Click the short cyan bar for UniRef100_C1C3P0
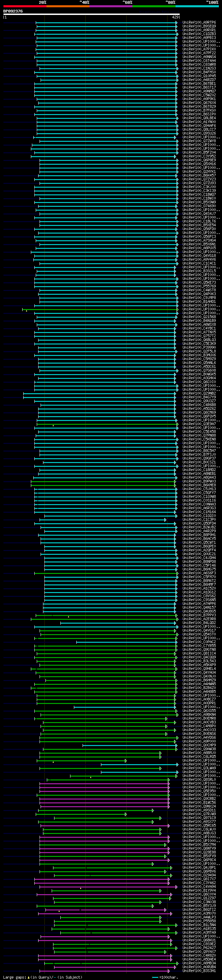222x980 pixels. 103,520
